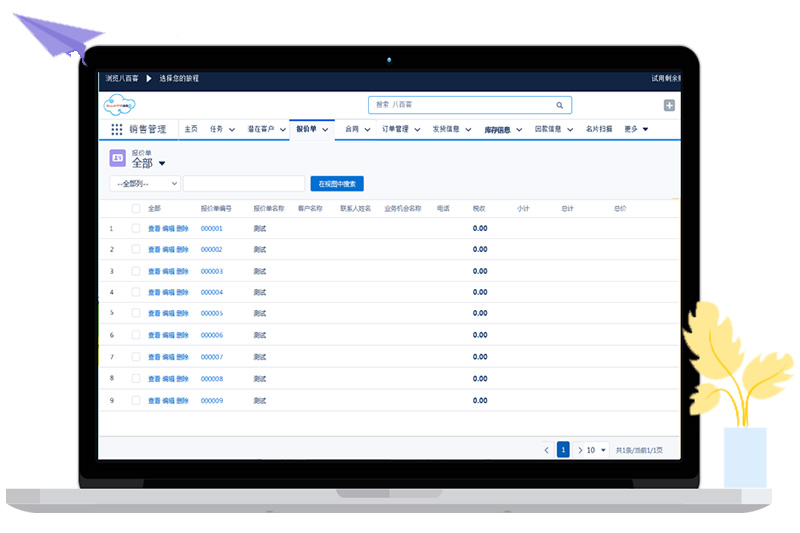800x533 pixels.
Task: Click the purple 报价单 object icon
Action: pos(117,158)
